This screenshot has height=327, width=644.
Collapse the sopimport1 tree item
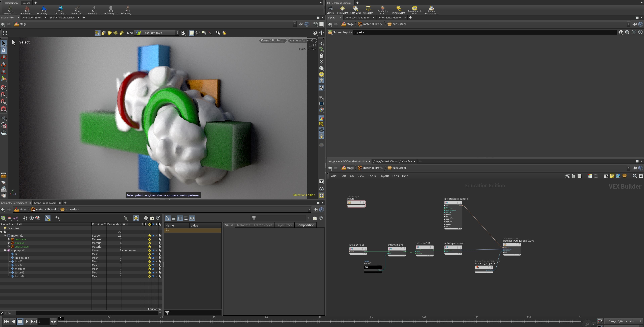(x=5, y=250)
